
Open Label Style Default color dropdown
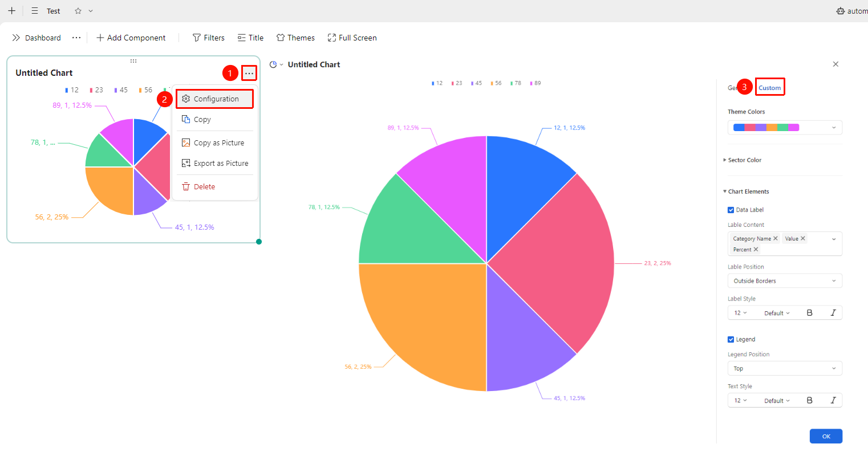(777, 313)
